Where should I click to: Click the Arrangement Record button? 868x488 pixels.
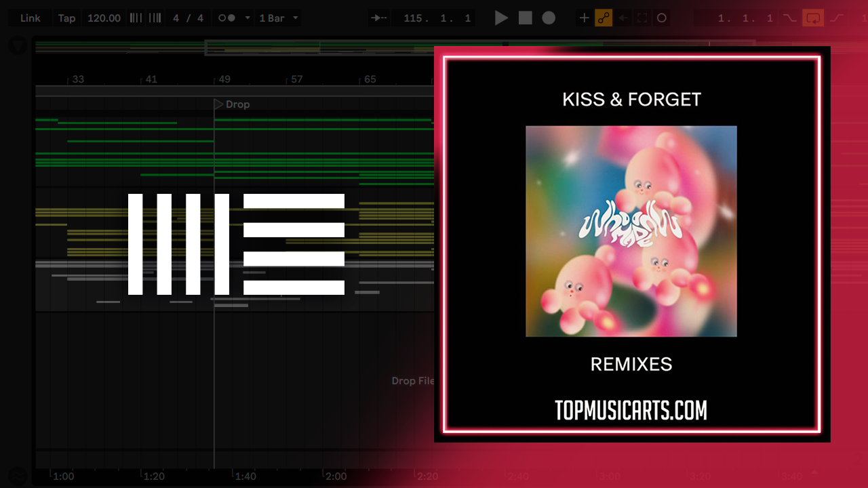click(x=549, y=18)
